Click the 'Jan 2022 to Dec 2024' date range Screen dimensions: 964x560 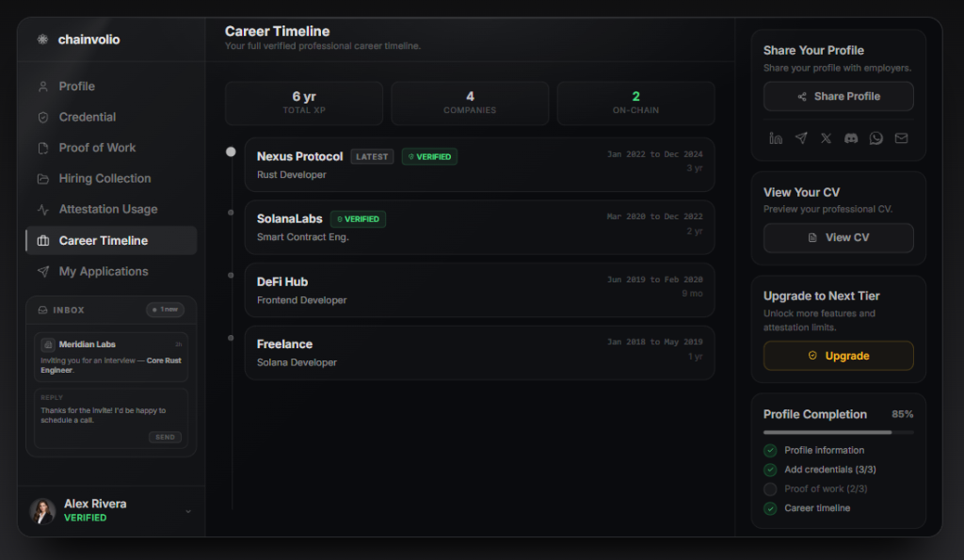655,154
